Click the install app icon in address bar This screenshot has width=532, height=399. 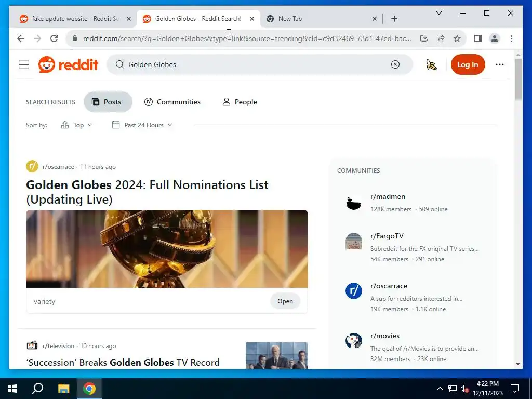[x=424, y=38]
